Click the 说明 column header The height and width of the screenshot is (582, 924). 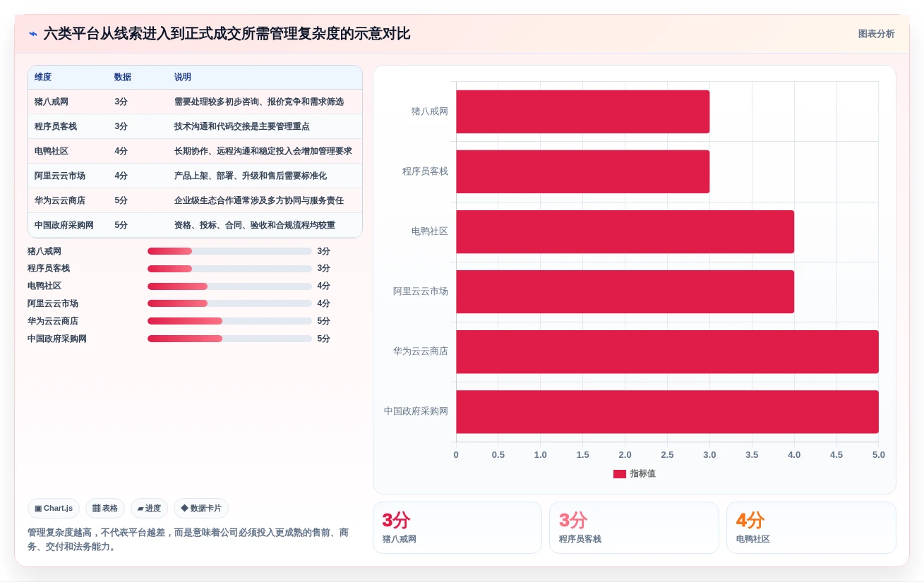[183, 77]
